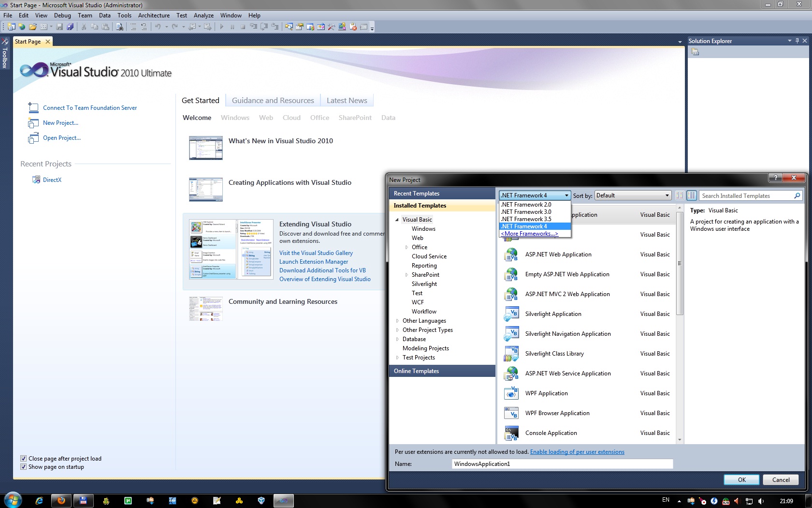
Task: Click the Stop Debugging square icon
Action: pos(243,27)
